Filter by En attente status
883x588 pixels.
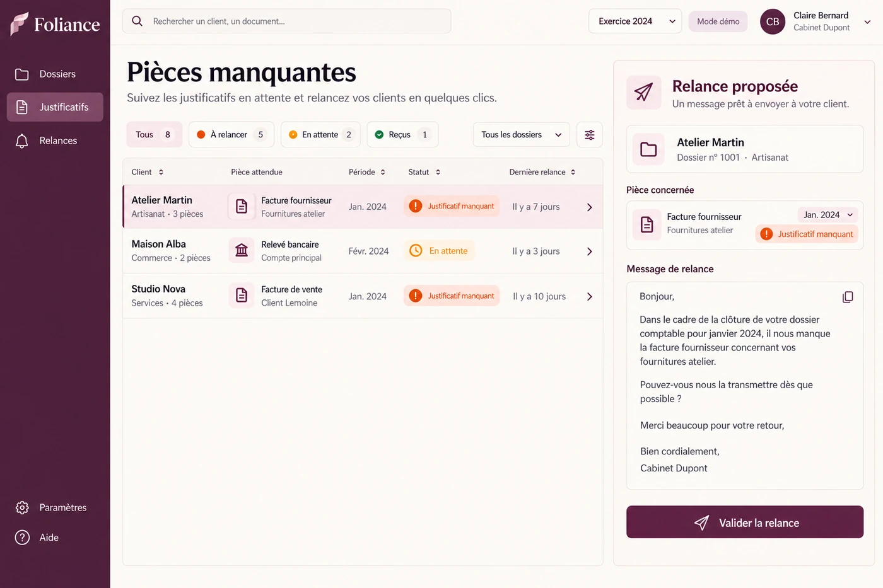point(320,134)
